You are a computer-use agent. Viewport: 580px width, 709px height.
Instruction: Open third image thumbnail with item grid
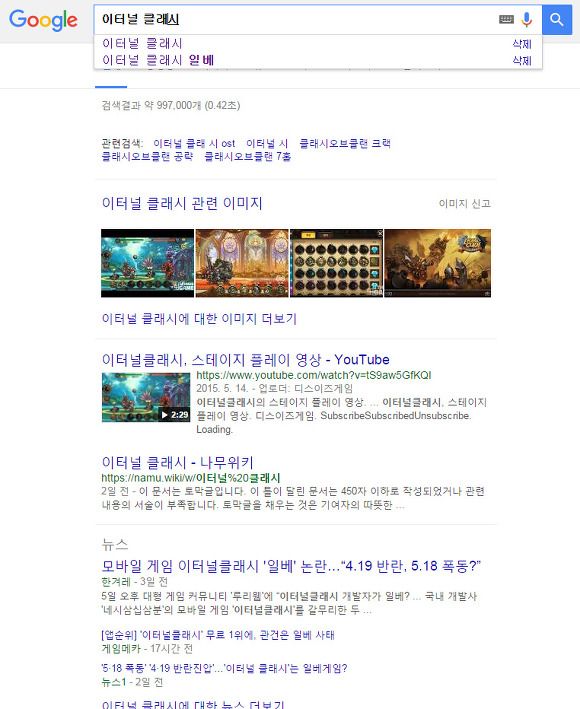click(x=336, y=263)
